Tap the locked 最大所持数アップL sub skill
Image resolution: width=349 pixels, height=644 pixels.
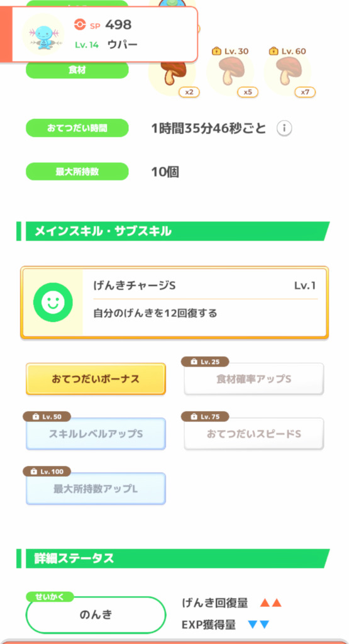[96, 489]
